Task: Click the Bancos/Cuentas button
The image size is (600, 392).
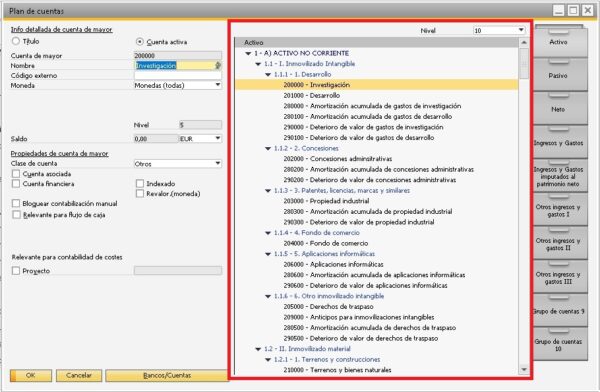Action: (x=167, y=375)
